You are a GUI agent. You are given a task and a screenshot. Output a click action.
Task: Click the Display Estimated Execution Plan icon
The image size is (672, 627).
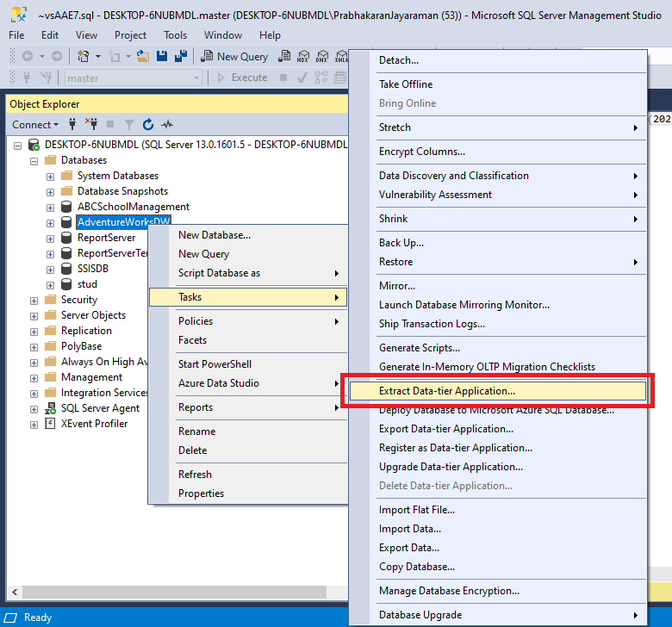(321, 78)
